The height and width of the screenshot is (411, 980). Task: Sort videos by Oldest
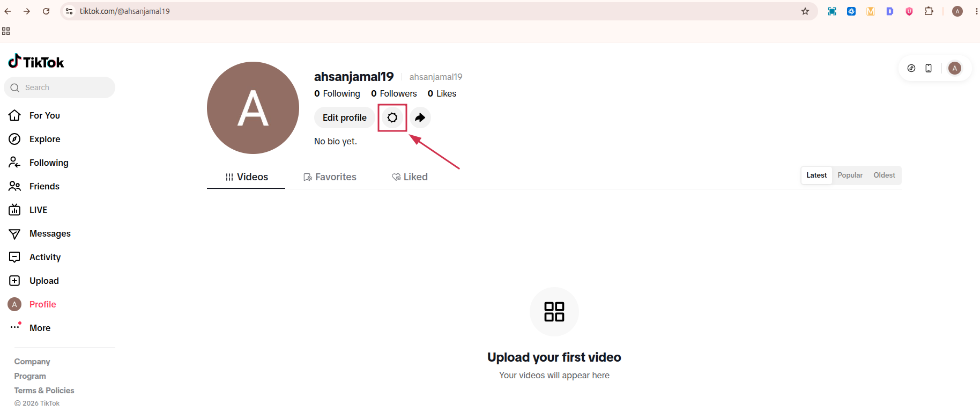click(884, 175)
